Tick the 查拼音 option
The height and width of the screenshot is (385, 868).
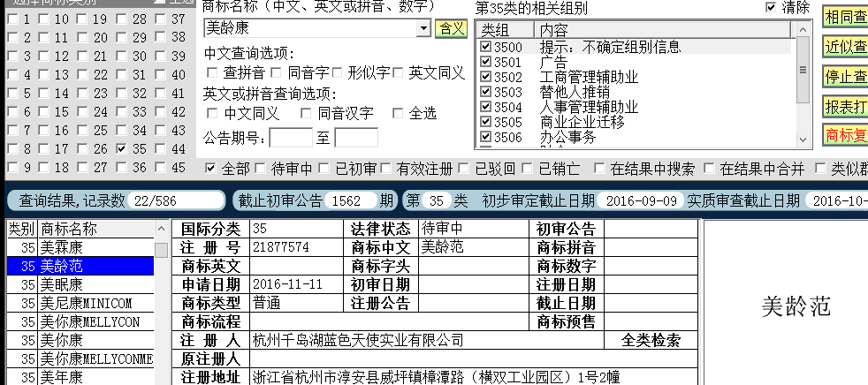tap(211, 72)
